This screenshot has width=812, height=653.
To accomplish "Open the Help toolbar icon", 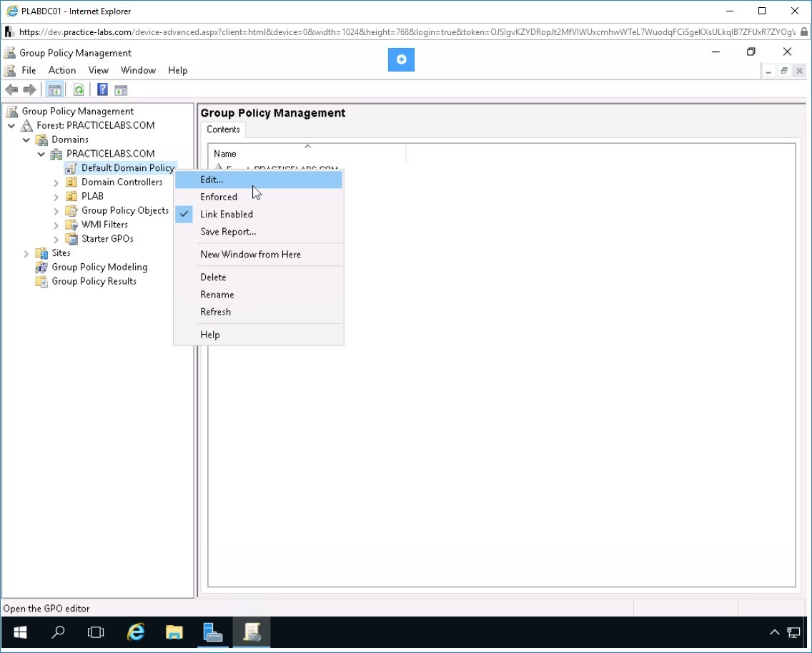I will click(x=102, y=89).
